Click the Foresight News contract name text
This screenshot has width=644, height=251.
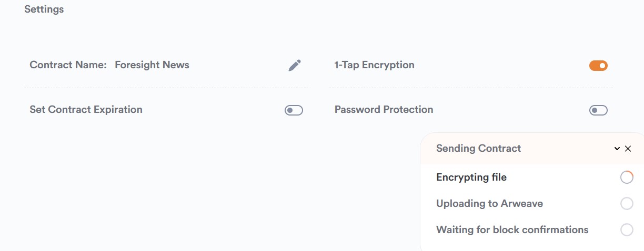click(152, 65)
